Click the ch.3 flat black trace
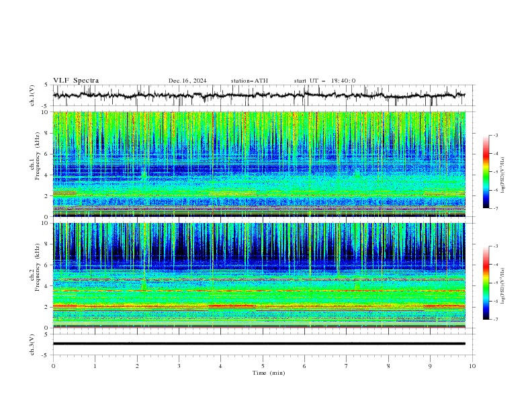Image resolution: width=532 pixels, height=411 pixels. (x=259, y=344)
